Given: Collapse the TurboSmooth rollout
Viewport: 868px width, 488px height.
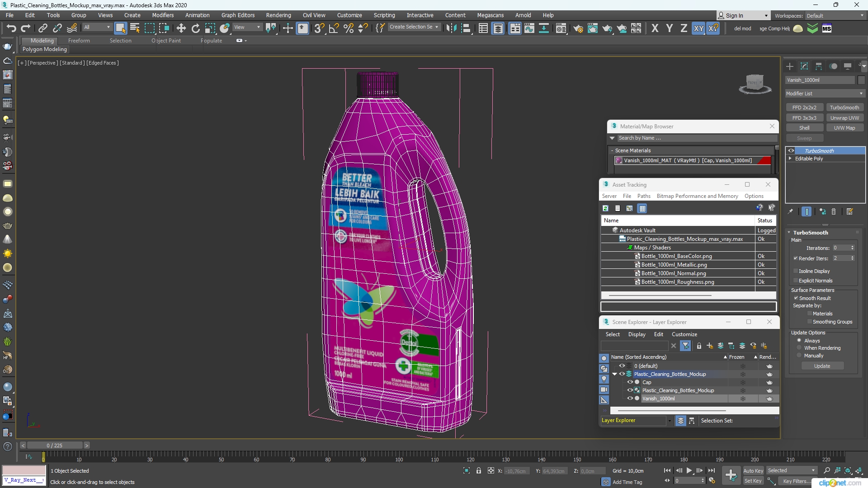Looking at the screenshot, I should coord(789,233).
